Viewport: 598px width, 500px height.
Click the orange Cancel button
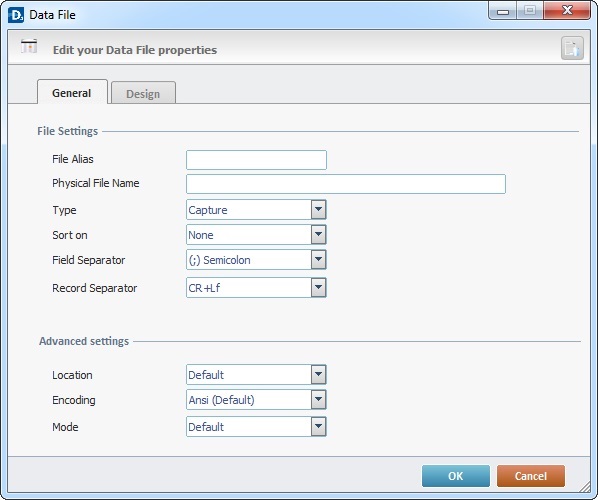[x=531, y=476]
